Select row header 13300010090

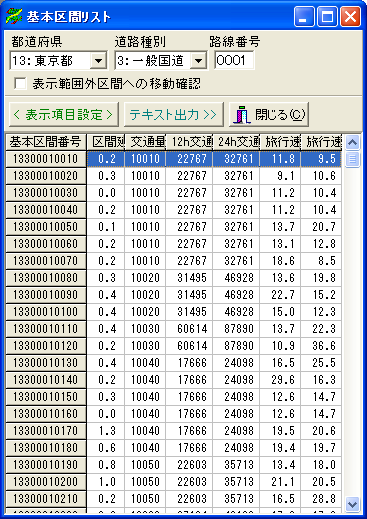tap(46, 295)
